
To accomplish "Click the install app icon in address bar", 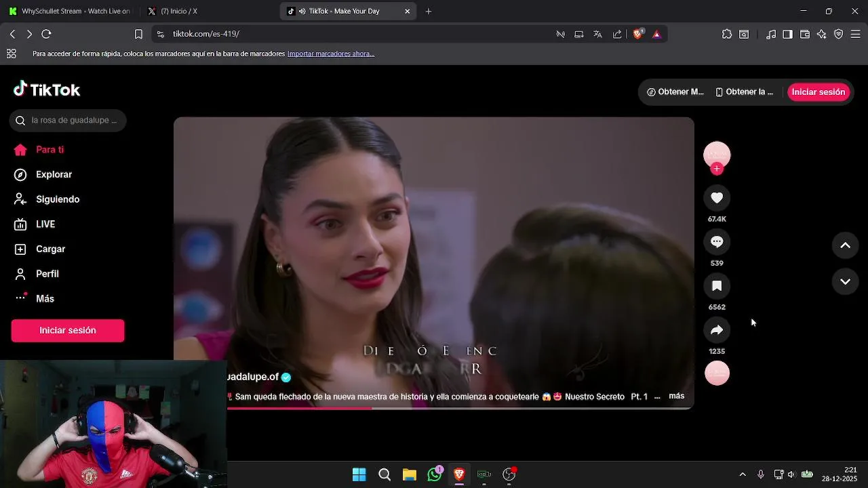I will pos(578,34).
